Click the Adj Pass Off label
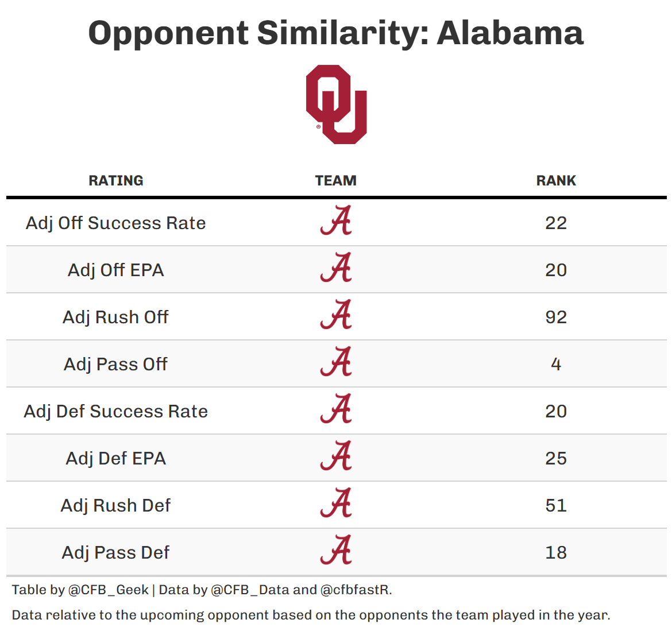The image size is (672, 635). click(116, 364)
